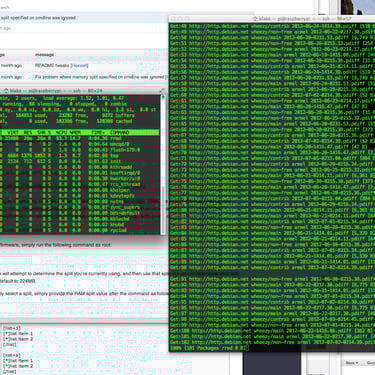Click the small terminal vertical scrollbar track
Screen dimensions: 375x375
(163, 165)
